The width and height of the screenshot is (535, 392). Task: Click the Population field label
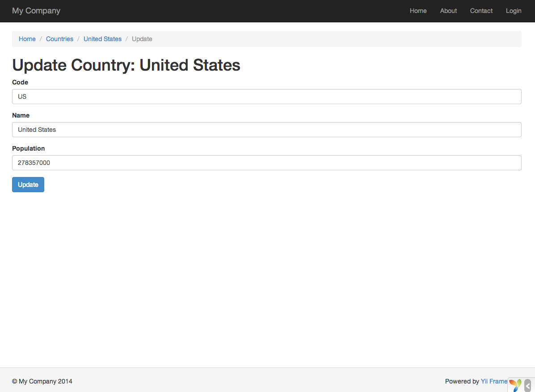(28, 148)
